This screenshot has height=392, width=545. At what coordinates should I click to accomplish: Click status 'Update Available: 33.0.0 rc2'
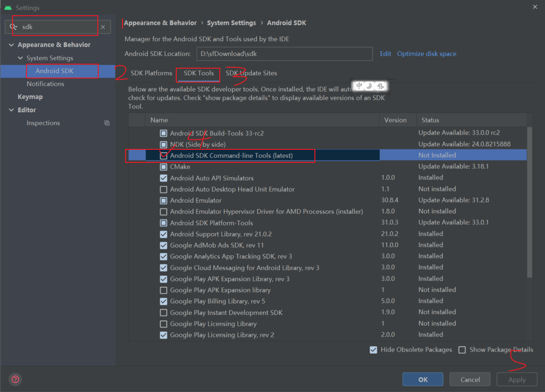point(459,133)
